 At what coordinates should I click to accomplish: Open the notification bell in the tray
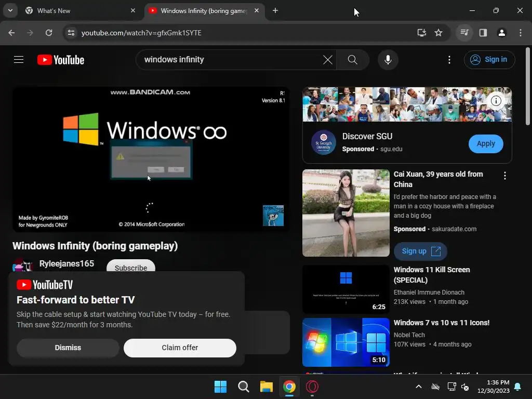[518, 387]
